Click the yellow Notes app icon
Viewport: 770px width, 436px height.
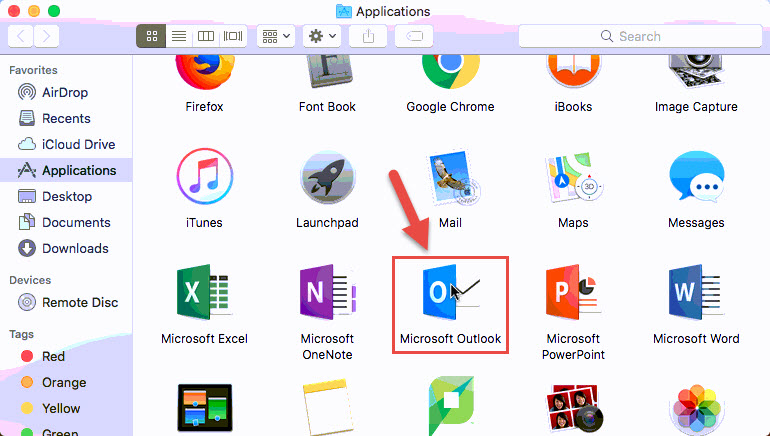(x=327, y=408)
